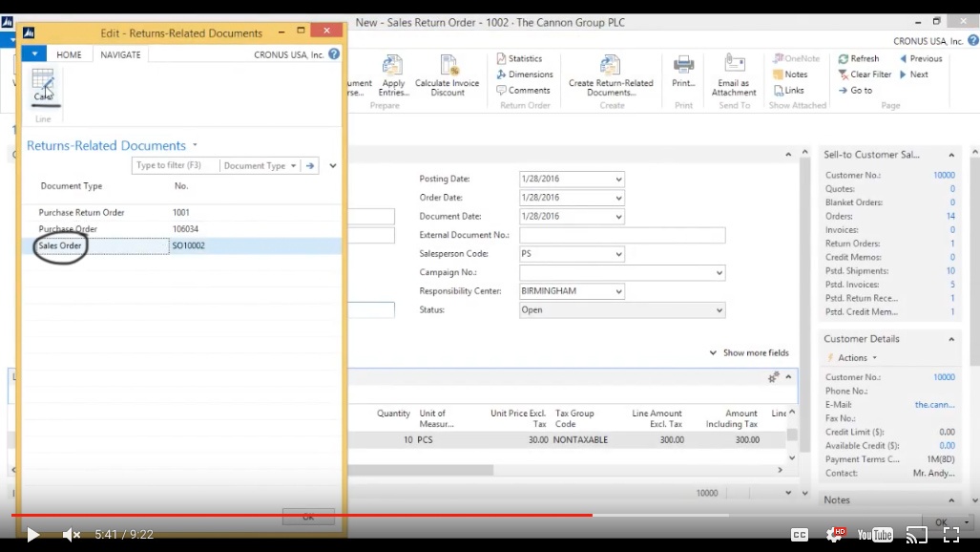Show attached Notes
The height and width of the screenshot is (552, 980).
click(x=791, y=74)
